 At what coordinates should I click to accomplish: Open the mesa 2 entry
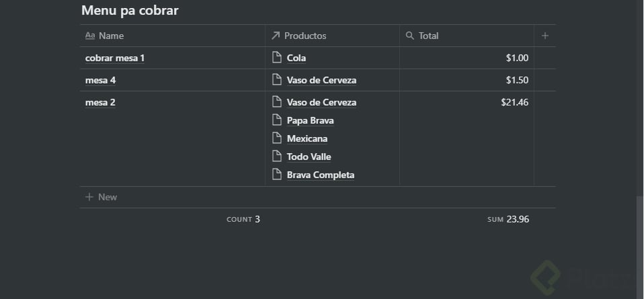pos(100,102)
